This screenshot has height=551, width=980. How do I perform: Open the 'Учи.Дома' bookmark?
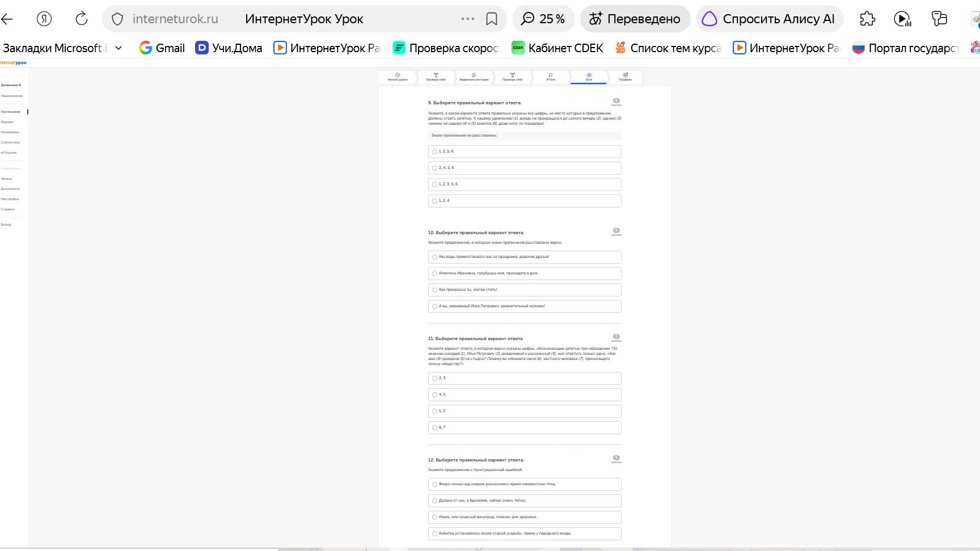pyautogui.click(x=229, y=48)
